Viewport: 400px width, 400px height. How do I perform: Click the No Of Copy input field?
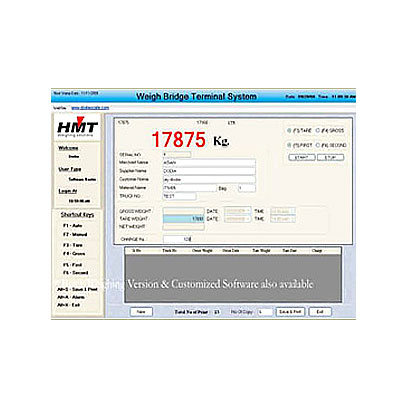[x=265, y=312]
